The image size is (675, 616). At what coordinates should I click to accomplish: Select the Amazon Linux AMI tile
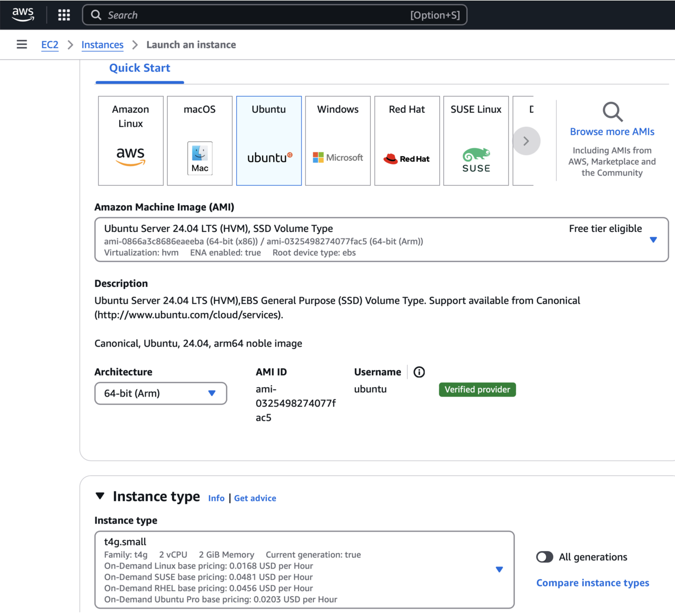131,141
